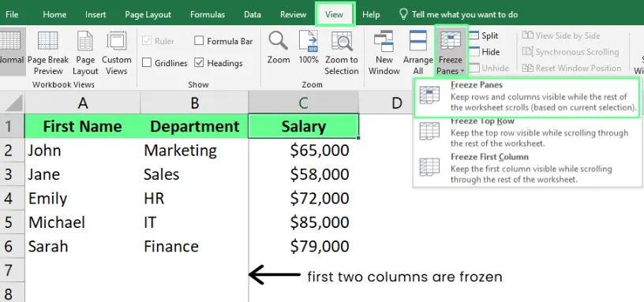This screenshot has width=644, height=302.
Task: Click the Department header cell
Action: coord(194,126)
